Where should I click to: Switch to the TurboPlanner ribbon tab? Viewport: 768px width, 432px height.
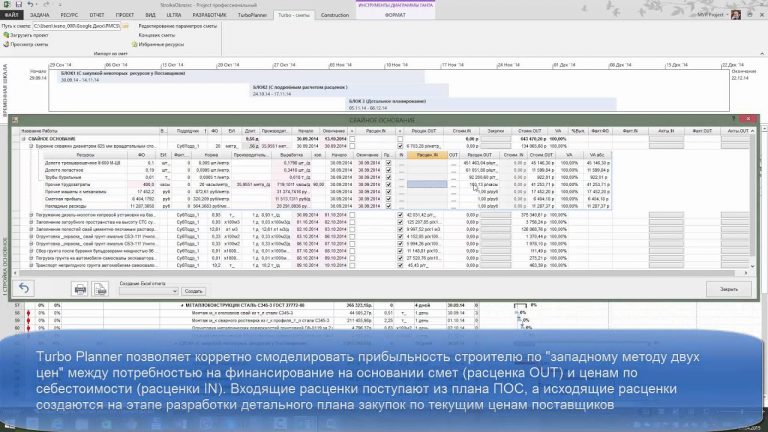[x=252, y=15]
